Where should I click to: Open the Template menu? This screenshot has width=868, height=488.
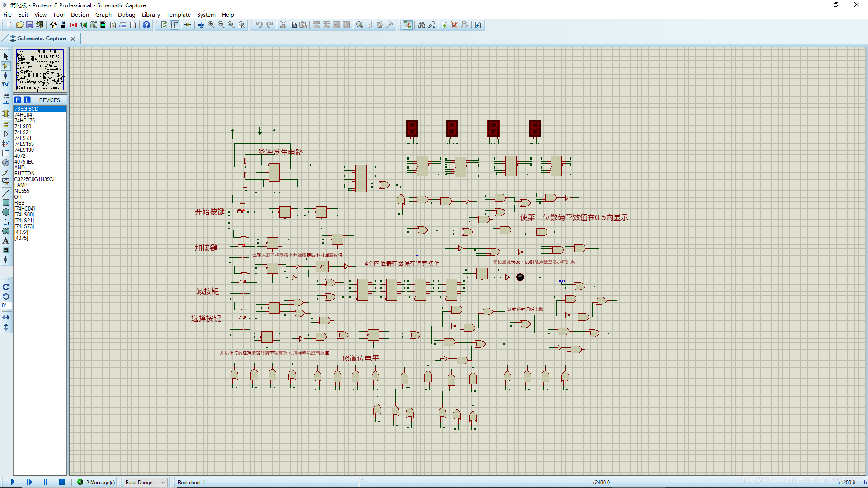(178, 14)
